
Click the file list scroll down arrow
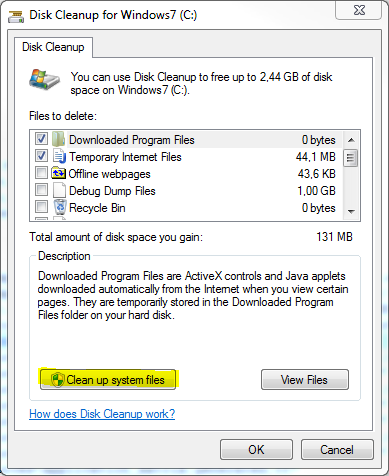coord(351,211)
